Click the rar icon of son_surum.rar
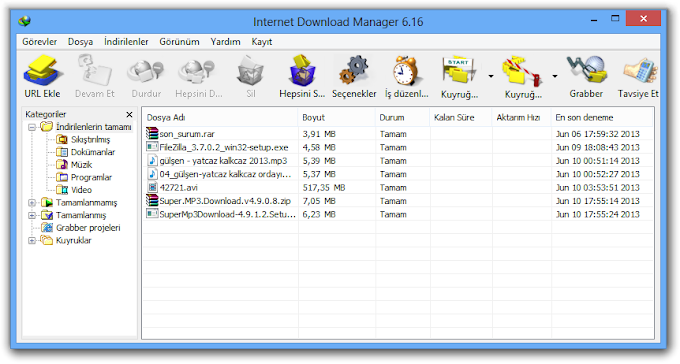 coord(152,134)
